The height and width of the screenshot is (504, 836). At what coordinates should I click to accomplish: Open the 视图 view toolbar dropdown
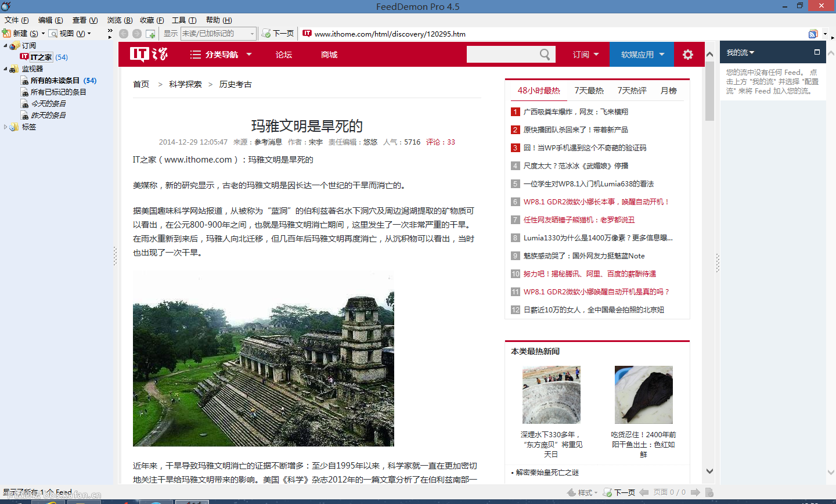(70, 34)
